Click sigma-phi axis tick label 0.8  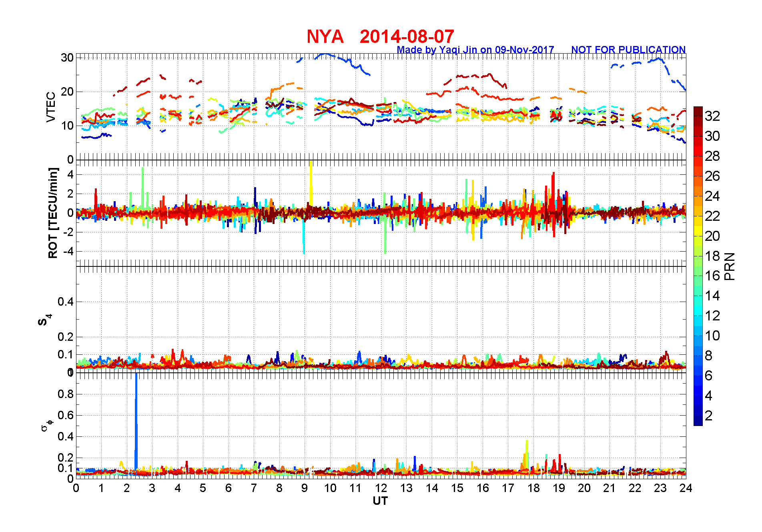coord(66,394)
